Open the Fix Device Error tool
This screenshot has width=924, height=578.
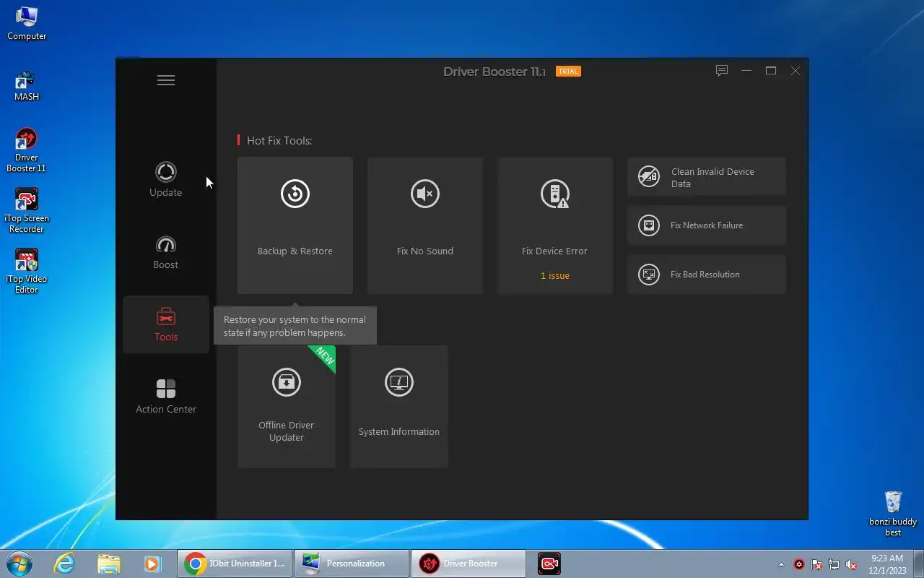click(x=555, y=225)
